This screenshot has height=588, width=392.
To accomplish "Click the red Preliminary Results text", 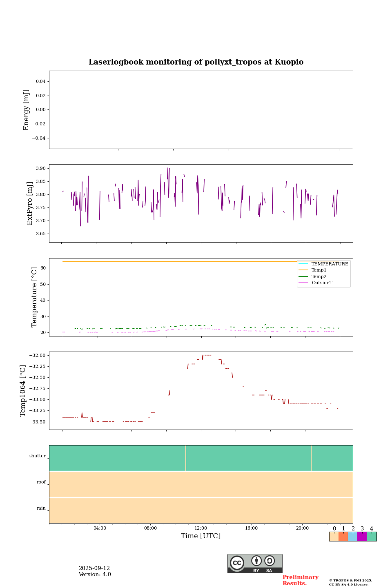I will 300,580.
